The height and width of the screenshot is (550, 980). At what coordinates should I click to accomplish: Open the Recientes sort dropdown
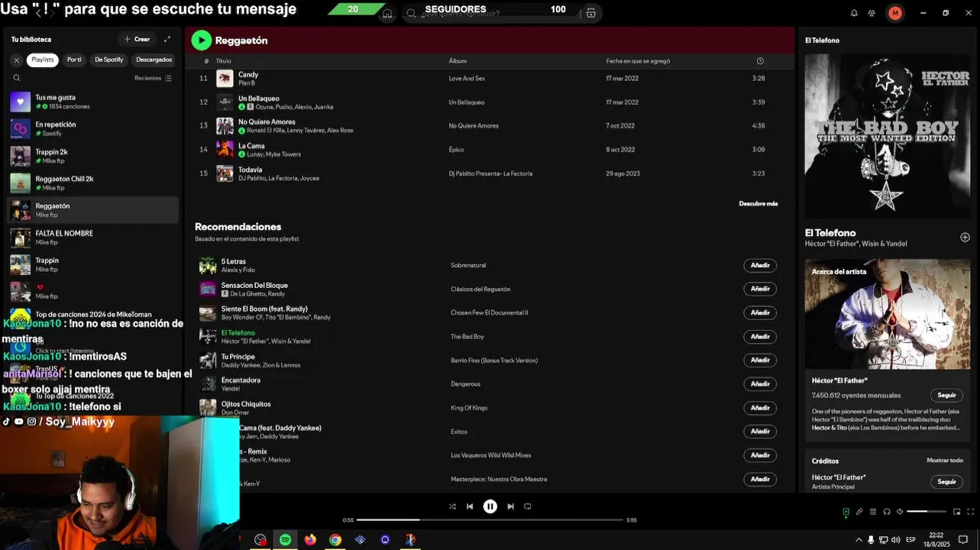(x=153, y=78)
